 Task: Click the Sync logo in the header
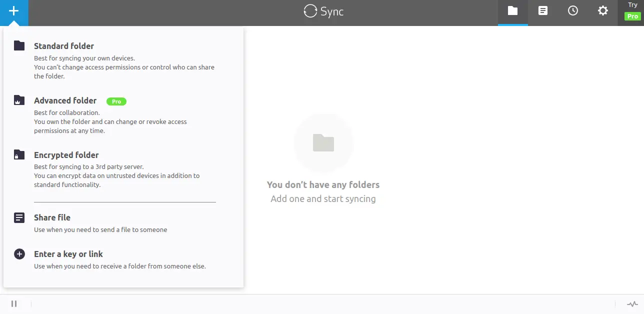click(323, 11)
